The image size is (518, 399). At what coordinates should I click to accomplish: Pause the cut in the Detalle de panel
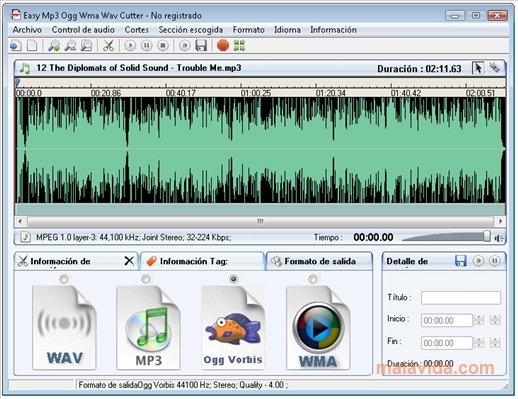(495, 261)
